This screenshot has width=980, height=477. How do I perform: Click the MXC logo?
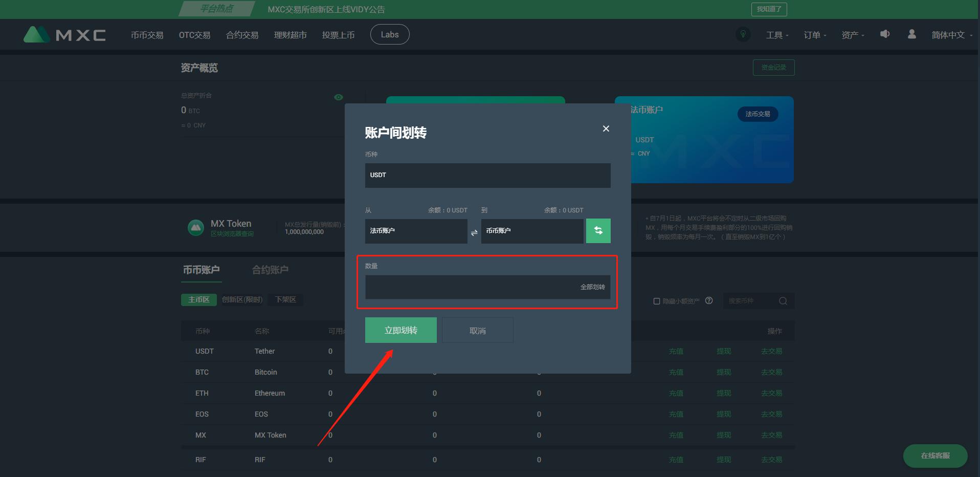coord(64,34)
